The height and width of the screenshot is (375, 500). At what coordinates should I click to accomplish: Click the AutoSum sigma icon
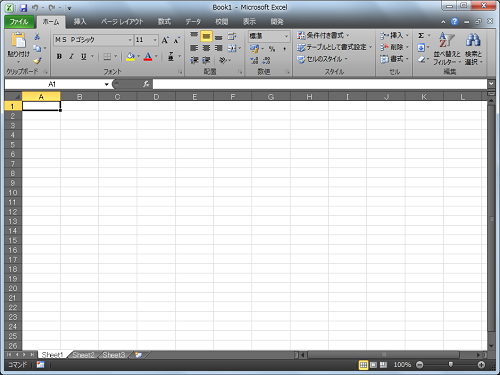[421, 35]
